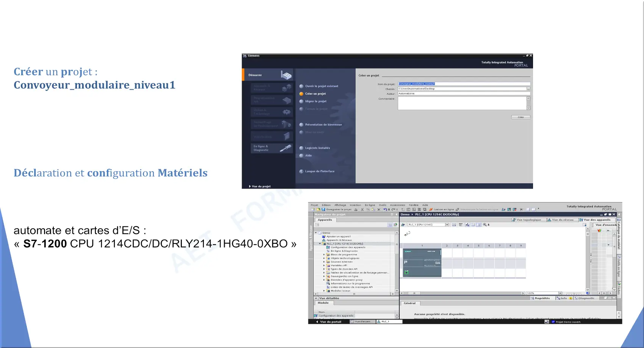Viewport: 644px width, 348px height.
Task: Select Informations sur le programme row
Action: 348,284
